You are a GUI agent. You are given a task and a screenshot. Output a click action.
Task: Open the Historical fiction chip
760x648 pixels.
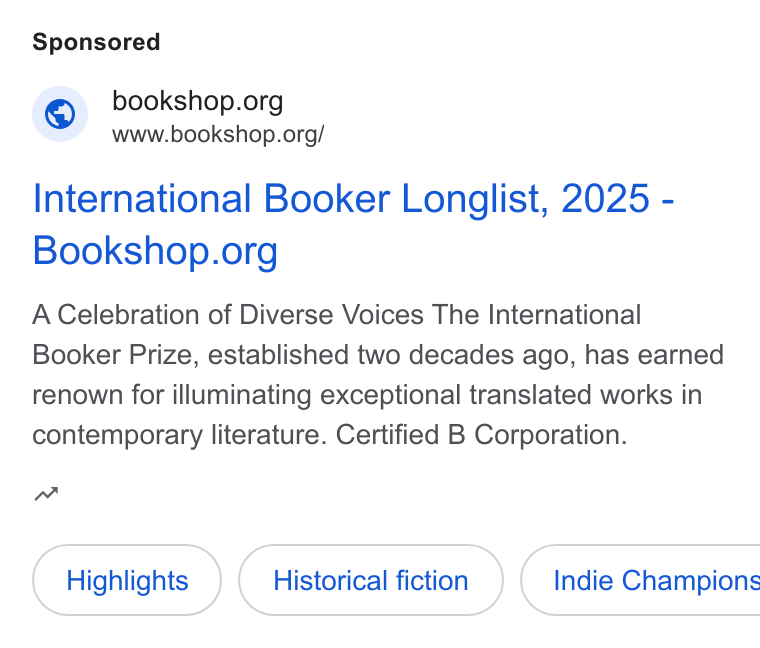[x=371, y=580]
